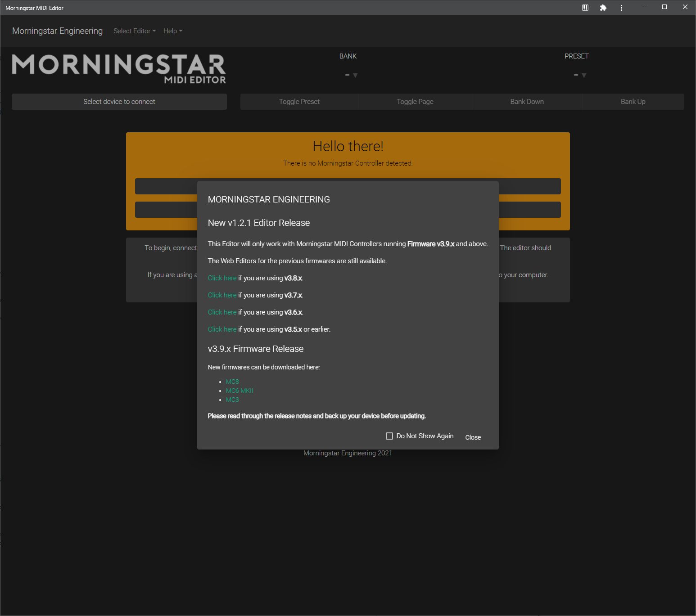Click Select device to connect button
This screenshot has height=616, width=696.
119,102
